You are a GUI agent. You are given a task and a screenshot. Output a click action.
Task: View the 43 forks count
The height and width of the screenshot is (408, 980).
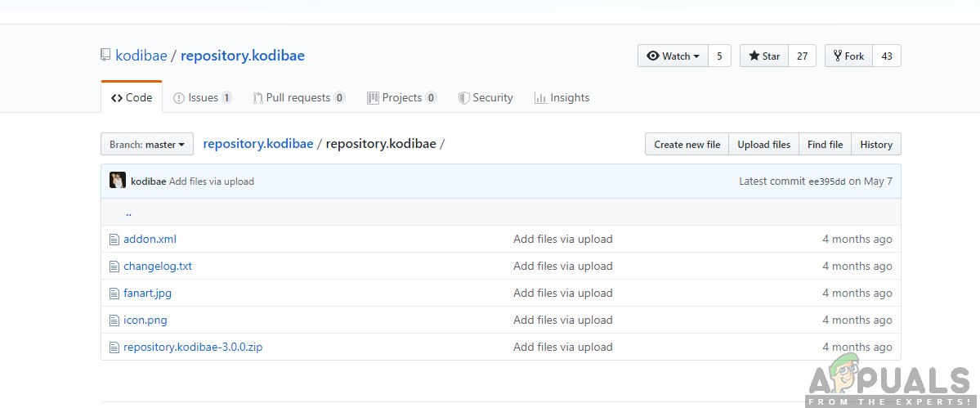[887, 56]
